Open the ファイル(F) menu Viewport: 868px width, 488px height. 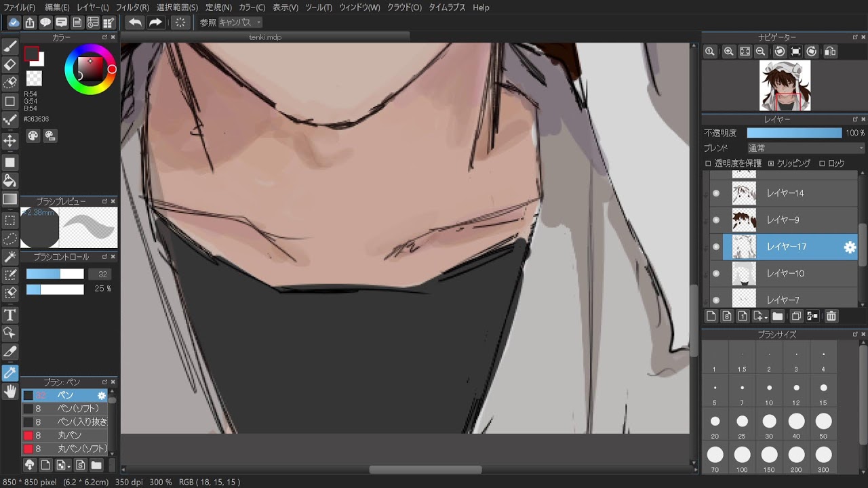click(20, 7)
